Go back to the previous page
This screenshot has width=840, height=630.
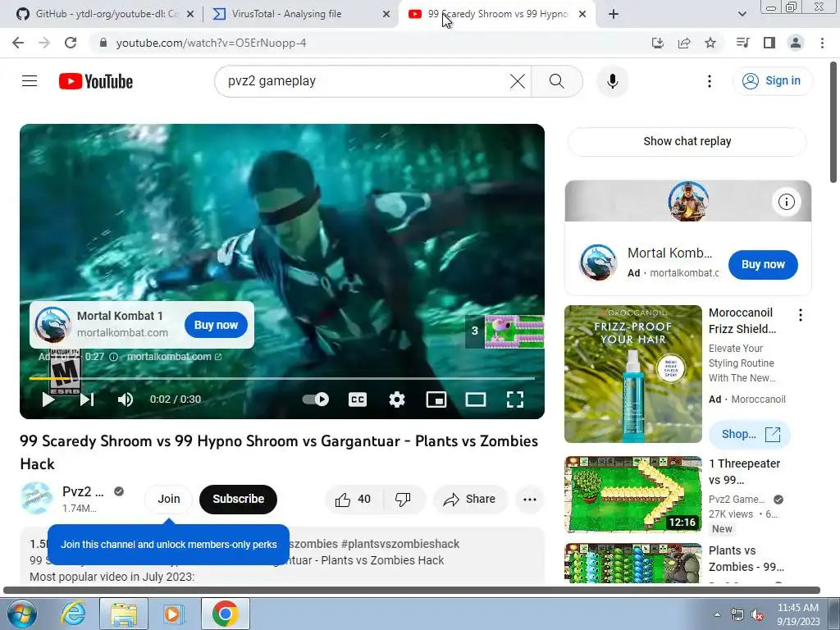tap(18, 43)
